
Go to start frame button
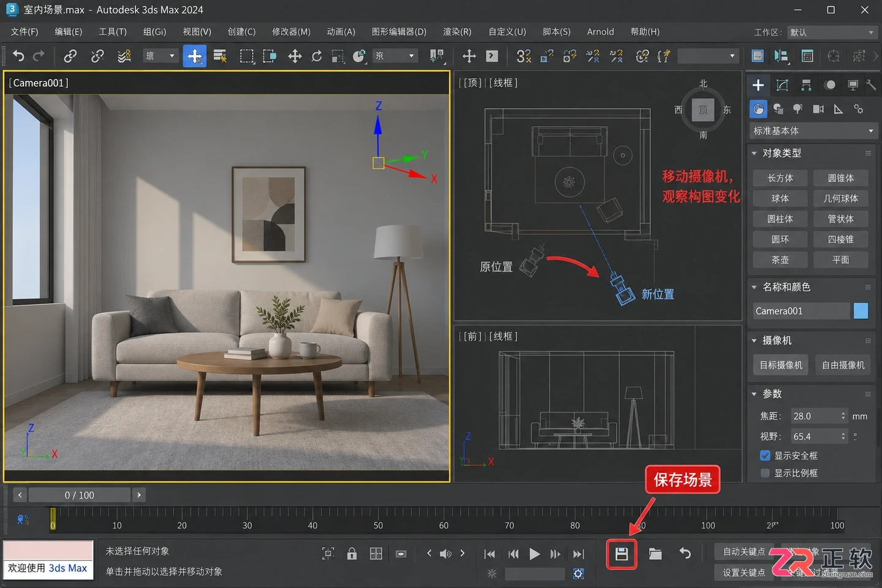(489, 554)
